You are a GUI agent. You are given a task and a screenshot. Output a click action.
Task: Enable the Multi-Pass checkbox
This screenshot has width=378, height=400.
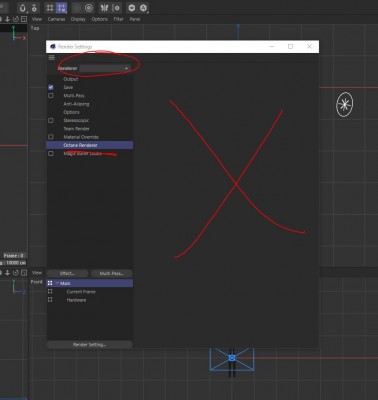click(51, 96)
